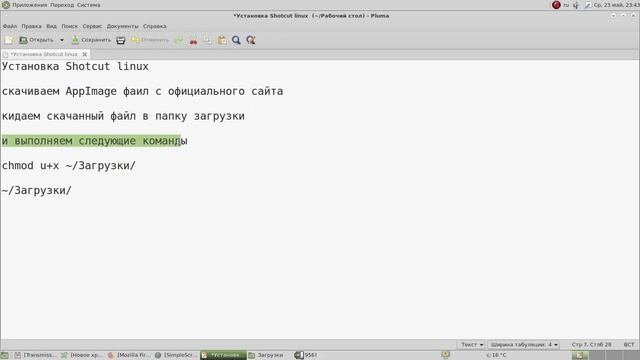Screen dimensions: 640x360
Task: Click the chmod u+x command line
Action: pyautogui.click(x=69, y=166)
